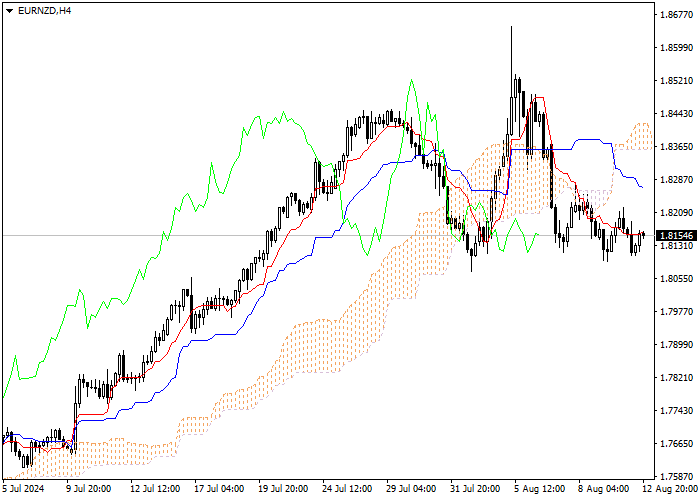Click the 31 Jul 20:00 time label
The height and width of the screenshot is (500, 700).
475,489
